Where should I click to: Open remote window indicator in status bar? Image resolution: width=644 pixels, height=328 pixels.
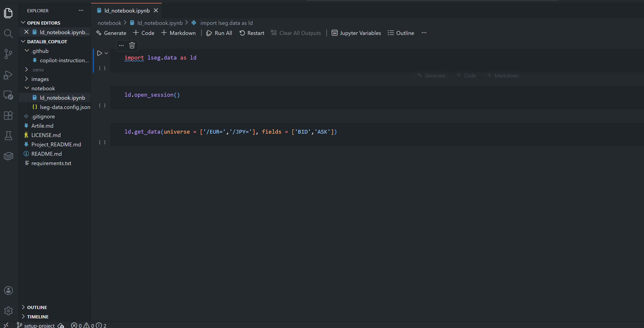pos(6,325)
